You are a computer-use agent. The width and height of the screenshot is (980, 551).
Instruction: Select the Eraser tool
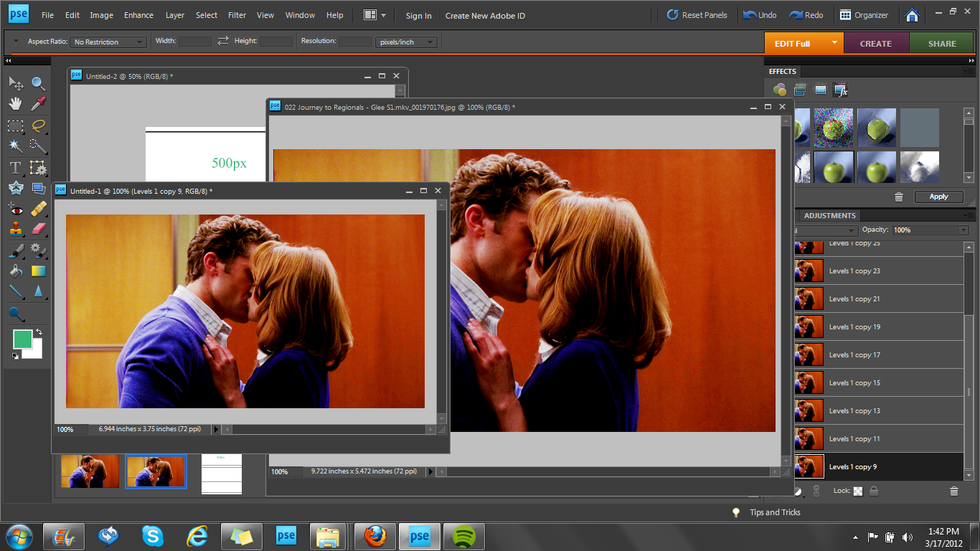pyautogui.click(x=39, y=230)
